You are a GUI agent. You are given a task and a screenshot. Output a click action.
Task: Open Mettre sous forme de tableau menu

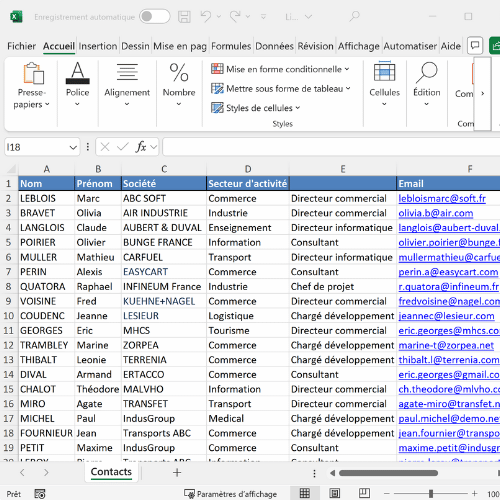click(281, 88)
